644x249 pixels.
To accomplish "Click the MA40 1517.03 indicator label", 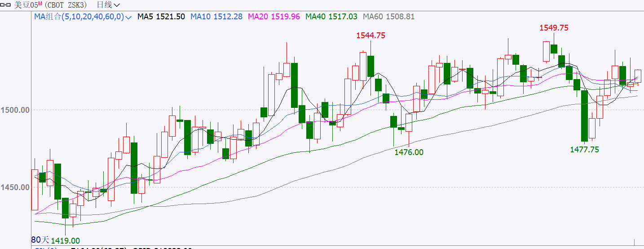I will [x=331, y=17].
